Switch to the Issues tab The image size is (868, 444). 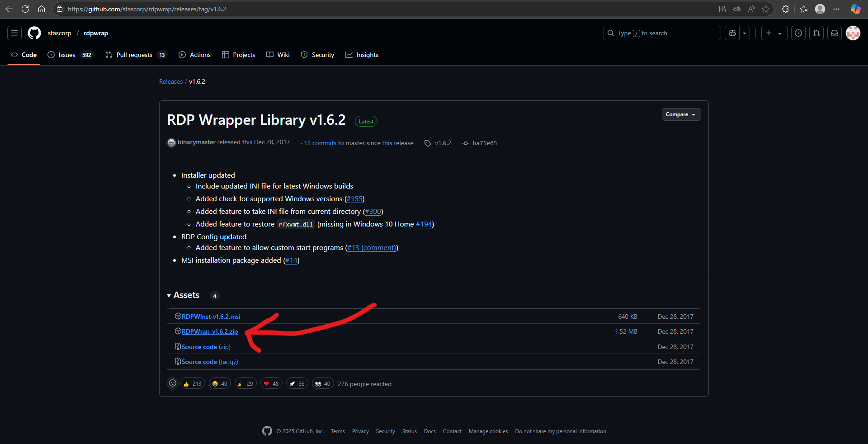click(x=70, y=55)
